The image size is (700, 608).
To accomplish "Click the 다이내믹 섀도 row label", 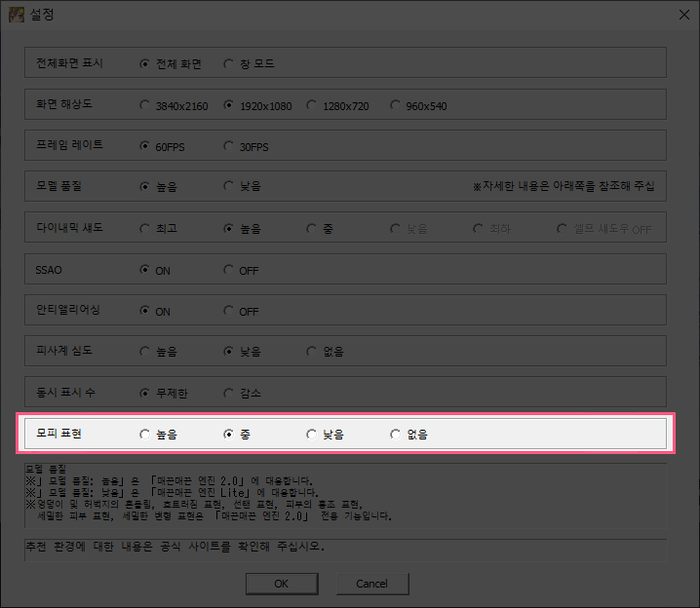I will [69, 227].
